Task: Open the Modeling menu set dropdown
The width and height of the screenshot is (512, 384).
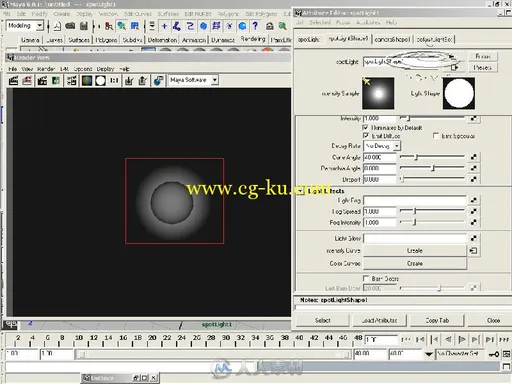Action: [x=25, y=26]
